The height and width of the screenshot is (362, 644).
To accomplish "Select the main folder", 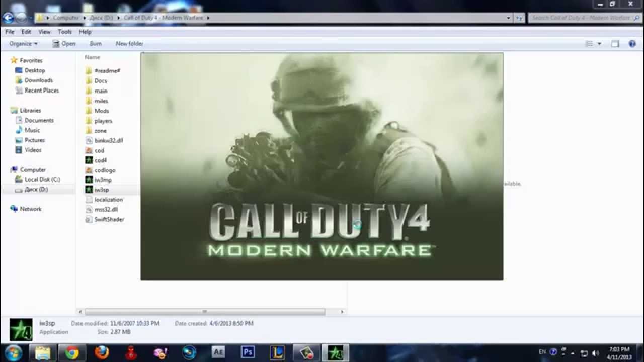I will click(x=96, y=91).
